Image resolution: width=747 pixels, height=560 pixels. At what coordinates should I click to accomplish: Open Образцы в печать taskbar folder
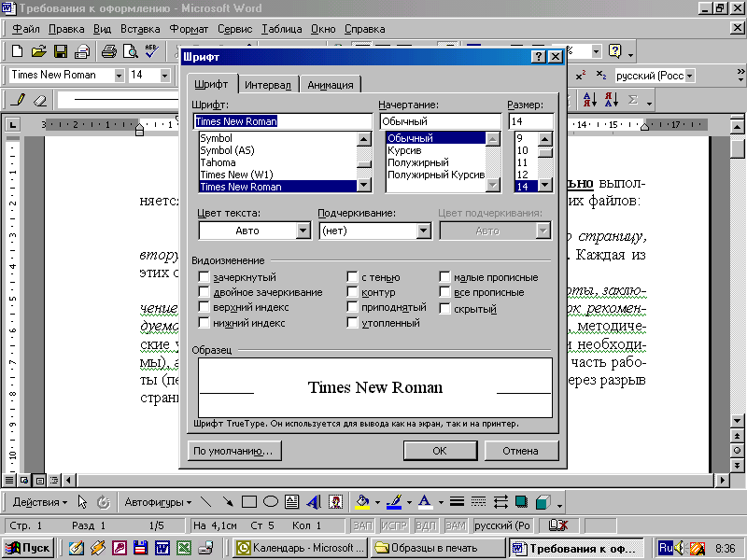click(x=438, y=548)
